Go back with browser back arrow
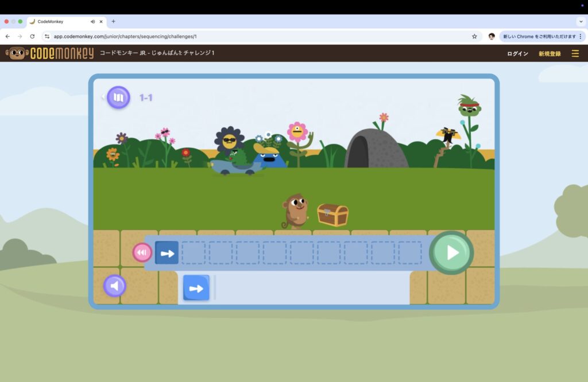Viewport: 588px width, 382px height. point(7,36)
